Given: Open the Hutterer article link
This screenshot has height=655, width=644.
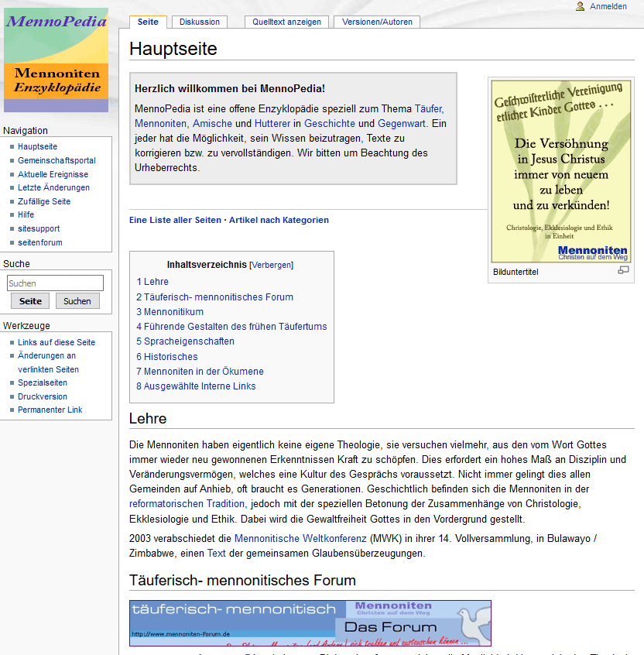Looking at the screenshot, I should pos(272,124).
